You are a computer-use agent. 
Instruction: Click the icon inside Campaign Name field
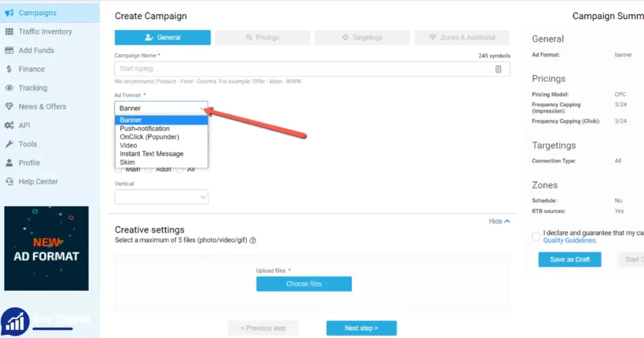(x=498, y=69)
